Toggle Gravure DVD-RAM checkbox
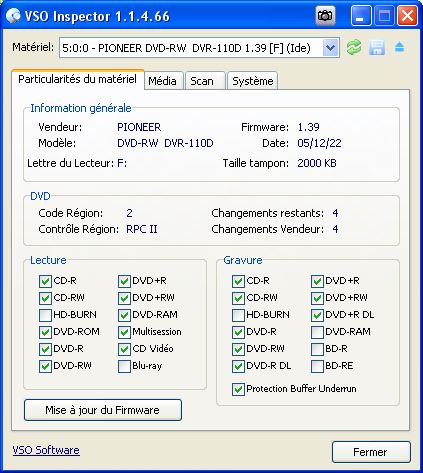The width and height of the screenshot is (423, 473). tap(317, 332)
